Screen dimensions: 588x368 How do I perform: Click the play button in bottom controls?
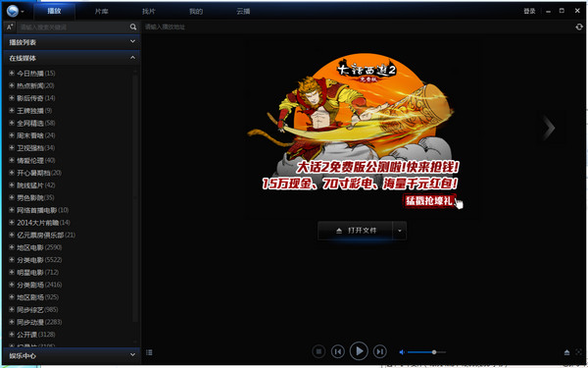359,351
